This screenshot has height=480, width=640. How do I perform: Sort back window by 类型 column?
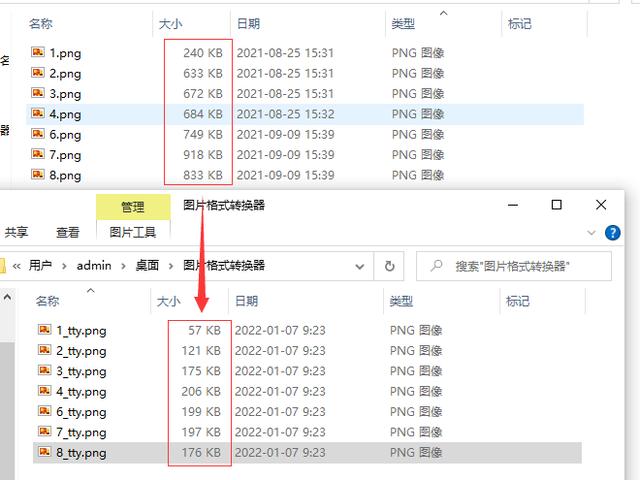[x=403, y=24]
